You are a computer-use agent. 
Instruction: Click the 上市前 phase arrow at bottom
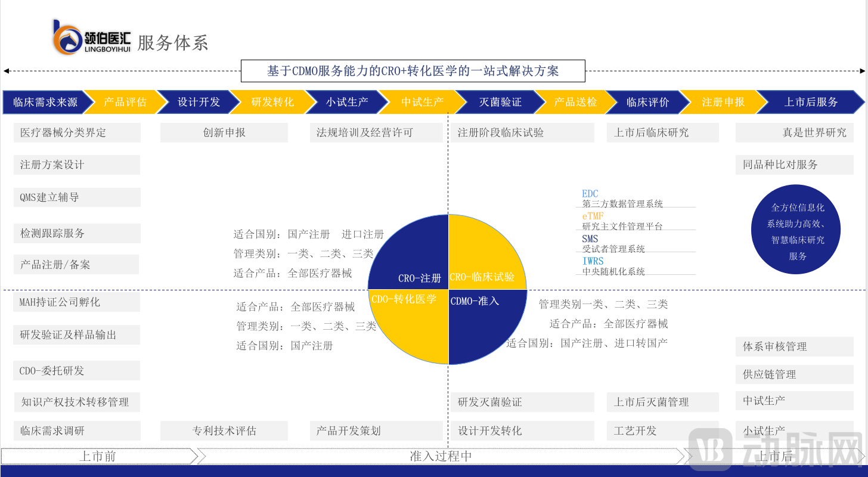[98, 456]
